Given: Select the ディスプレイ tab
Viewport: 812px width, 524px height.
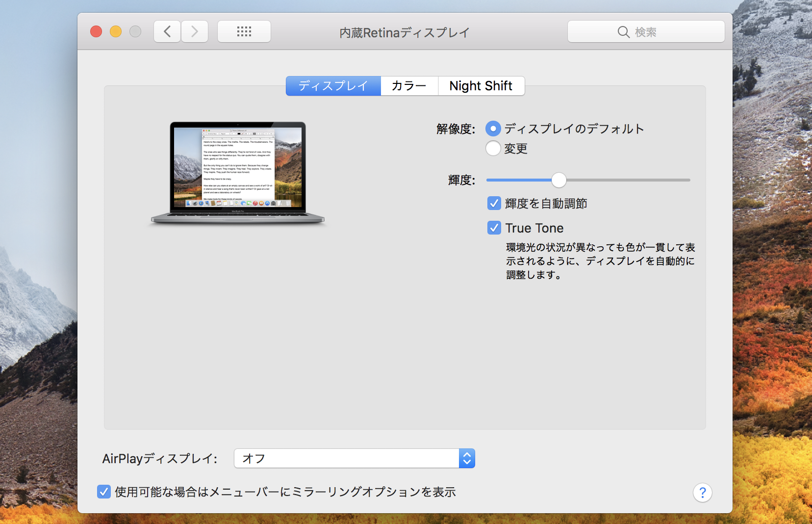Looking at the screenshot, I should [333, 86].
